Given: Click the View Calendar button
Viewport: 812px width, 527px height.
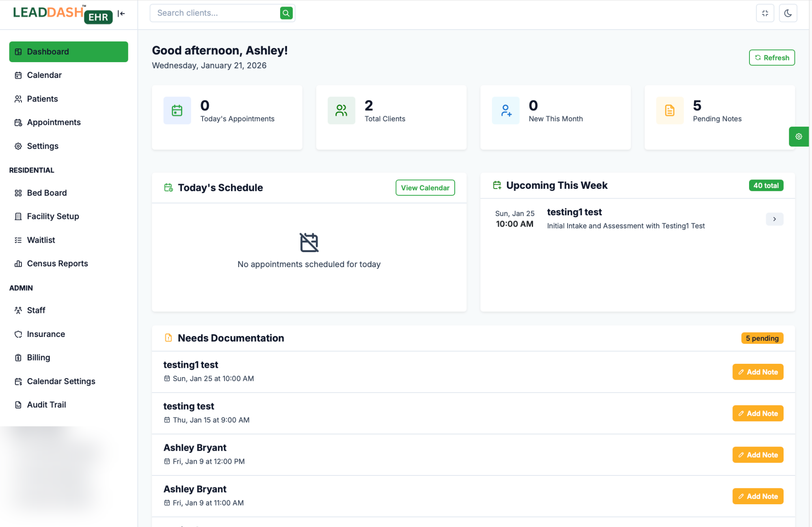Looking at the screenshot, I should [425, 188].
